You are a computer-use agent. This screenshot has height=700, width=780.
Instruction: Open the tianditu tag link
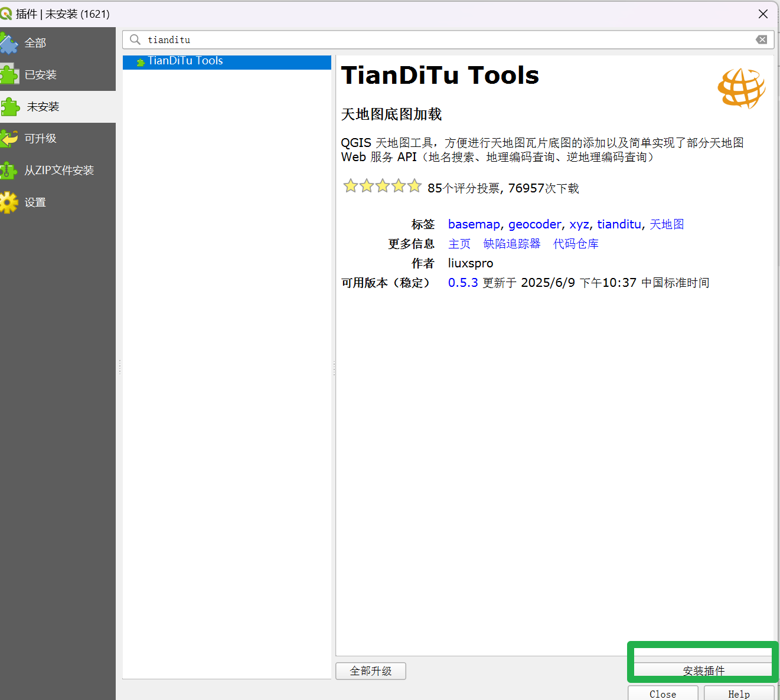pos(619,224)
